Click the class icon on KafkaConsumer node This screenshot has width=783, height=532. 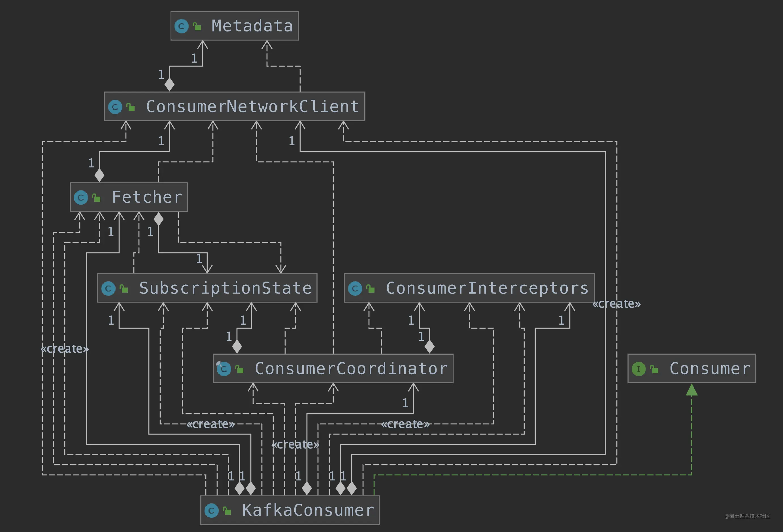point(212,510)
